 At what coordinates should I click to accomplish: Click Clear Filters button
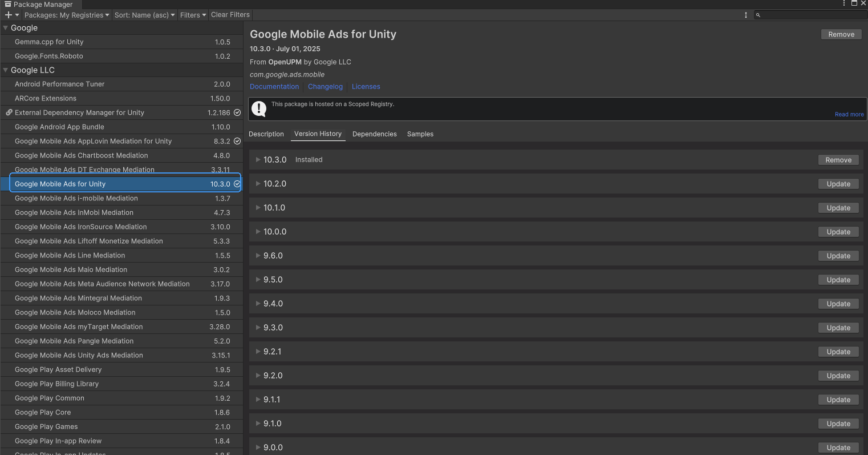point(230,15)
